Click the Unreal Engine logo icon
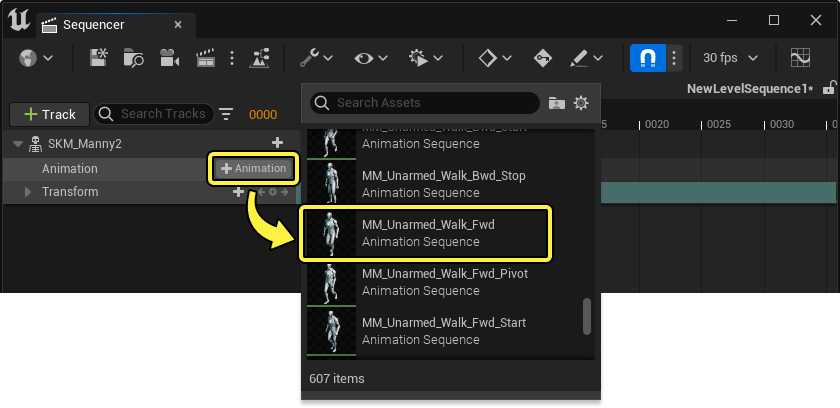 point(19,21)
